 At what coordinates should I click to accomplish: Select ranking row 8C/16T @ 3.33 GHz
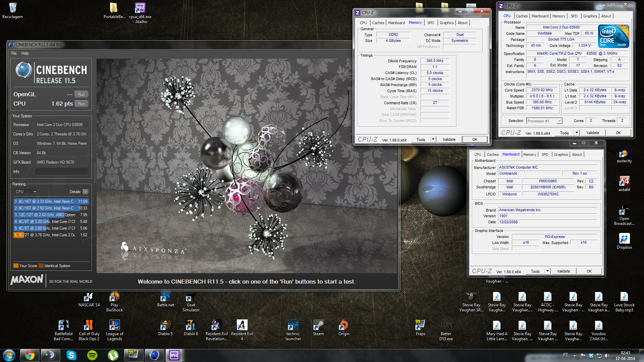(x=51, y=201)
